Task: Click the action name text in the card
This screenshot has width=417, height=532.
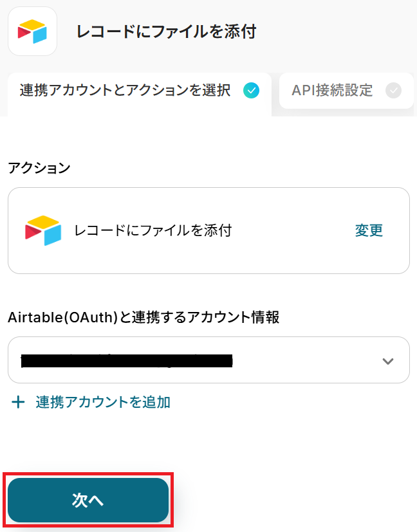Action: [x=153, y=230]
